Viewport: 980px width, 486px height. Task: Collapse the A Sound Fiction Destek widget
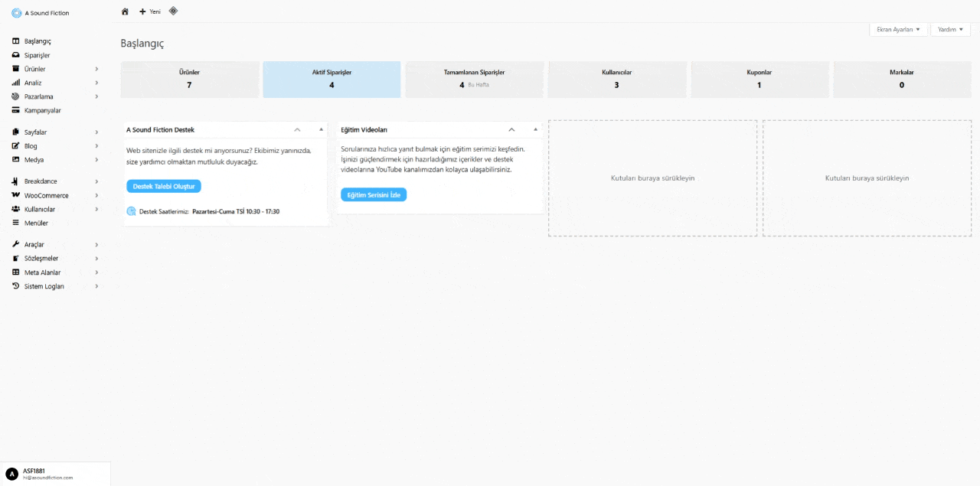click(x=297, y=129)
